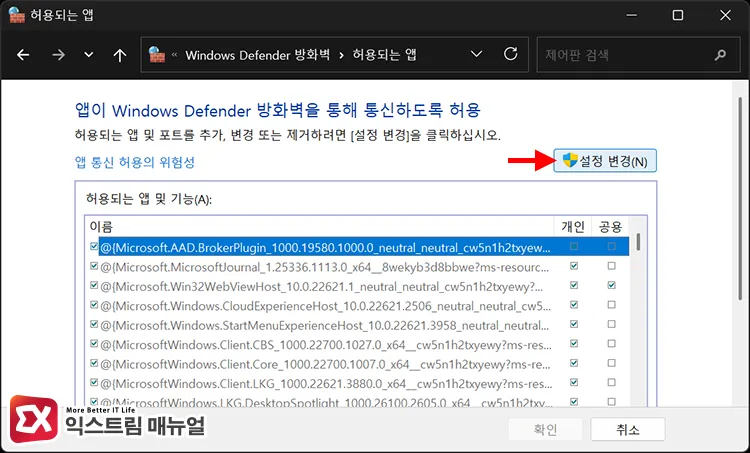Viewport: 750px width, 453px height.
Task: Open the 앱 통신 허용의 위험성 link
Action: 135,162
